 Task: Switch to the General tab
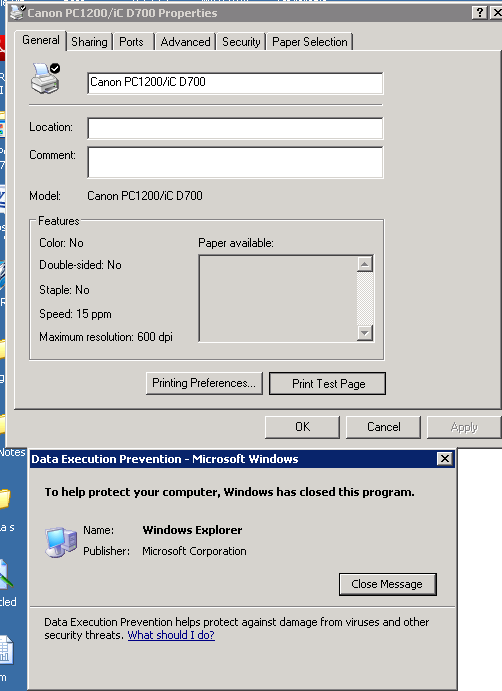[x=41, y=41]
